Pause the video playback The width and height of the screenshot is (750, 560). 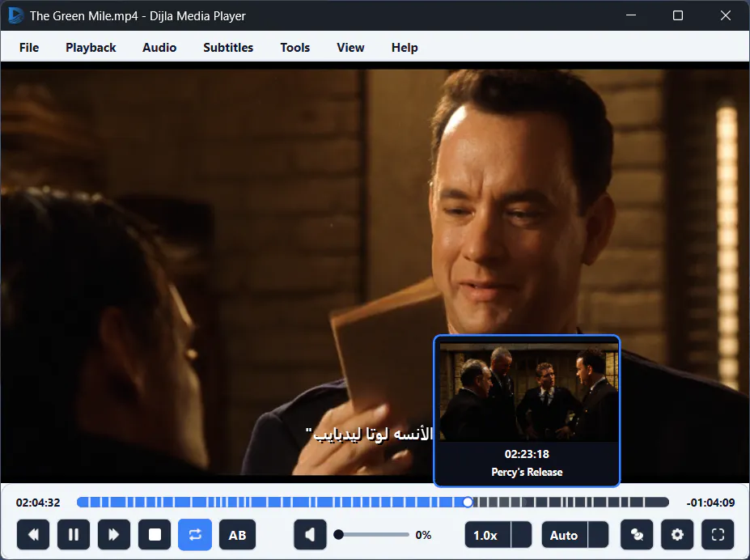coord(73,534)
